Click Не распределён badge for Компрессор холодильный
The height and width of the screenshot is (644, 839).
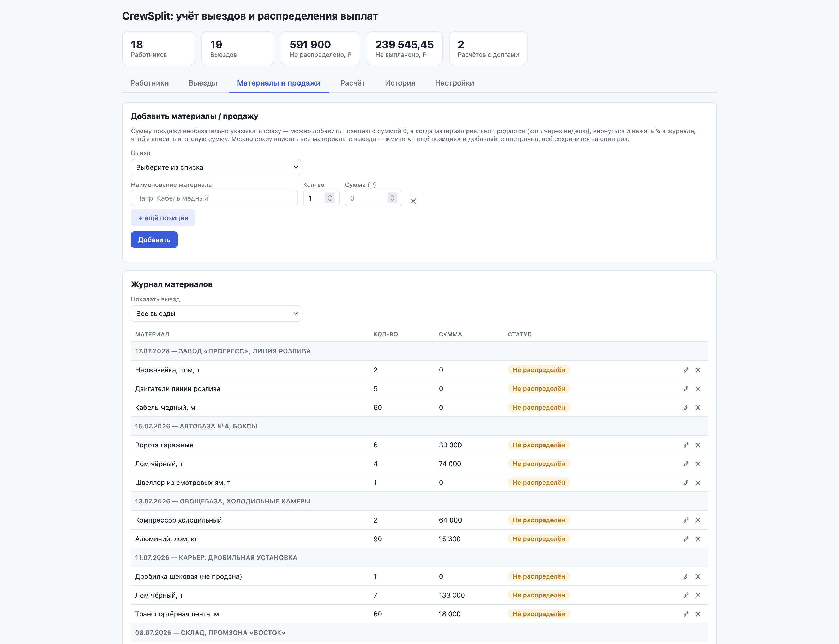click(x=539, y=520)
